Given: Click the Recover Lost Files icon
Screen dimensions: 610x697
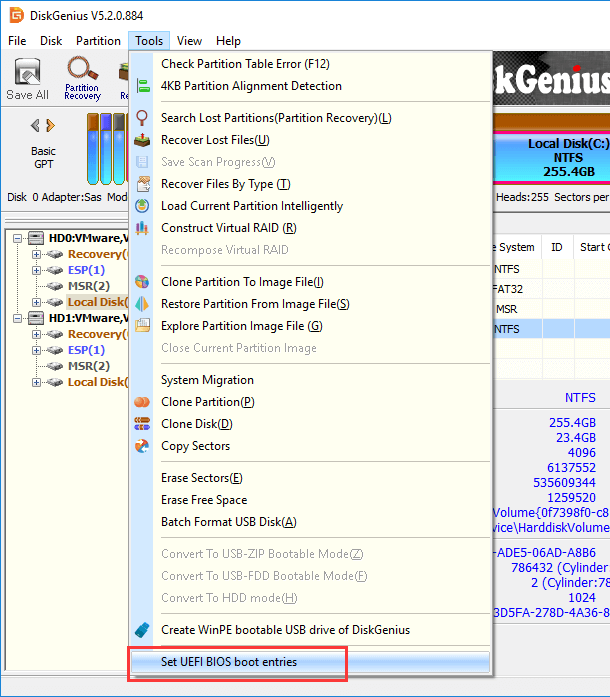Looking at the screenshot, I should coord(143,140).
